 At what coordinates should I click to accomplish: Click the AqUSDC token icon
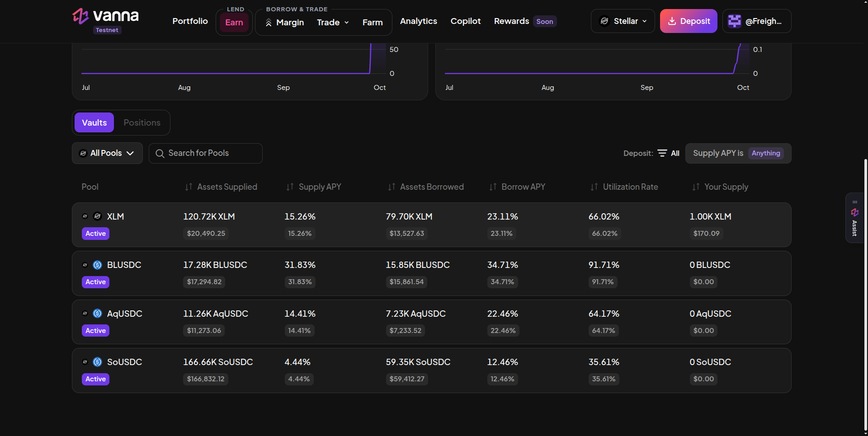[x=97, y=314]
